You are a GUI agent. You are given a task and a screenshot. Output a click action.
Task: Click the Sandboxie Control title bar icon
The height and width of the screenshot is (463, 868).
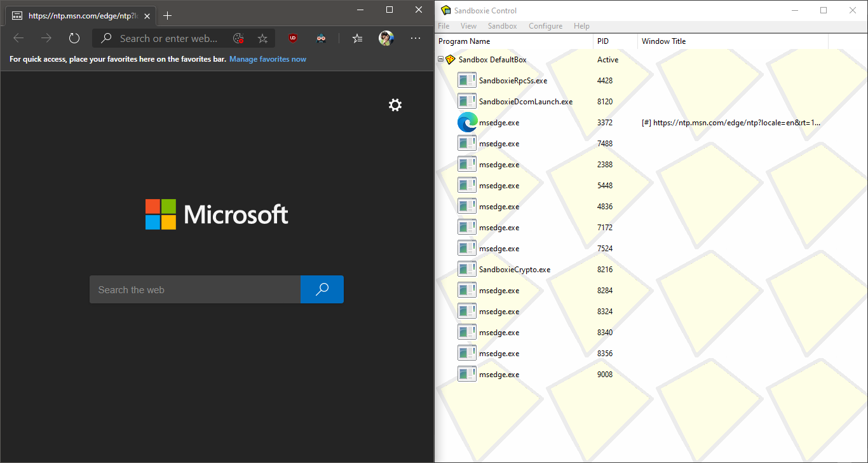click(446, 10)
